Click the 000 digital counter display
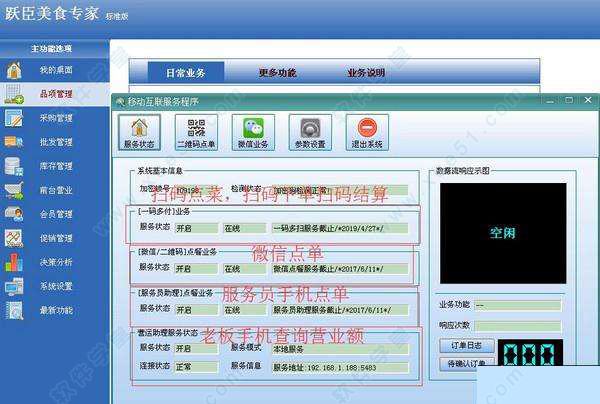 click(x=530, y=353)
